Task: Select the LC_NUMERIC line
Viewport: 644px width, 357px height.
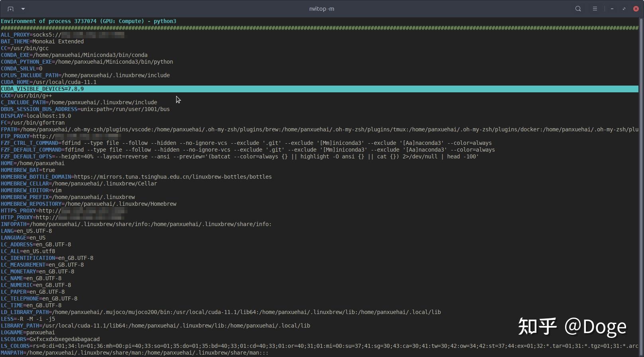Action: [36, 285]
